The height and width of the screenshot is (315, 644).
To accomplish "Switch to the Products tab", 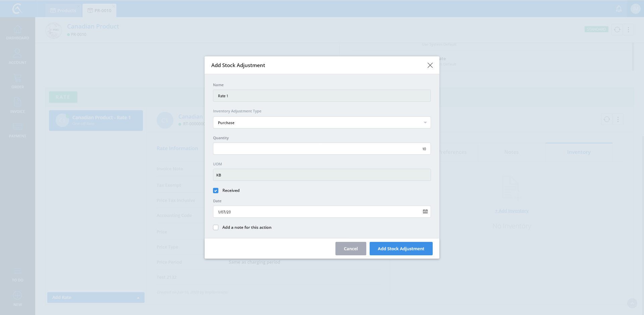I will point(63,11).
